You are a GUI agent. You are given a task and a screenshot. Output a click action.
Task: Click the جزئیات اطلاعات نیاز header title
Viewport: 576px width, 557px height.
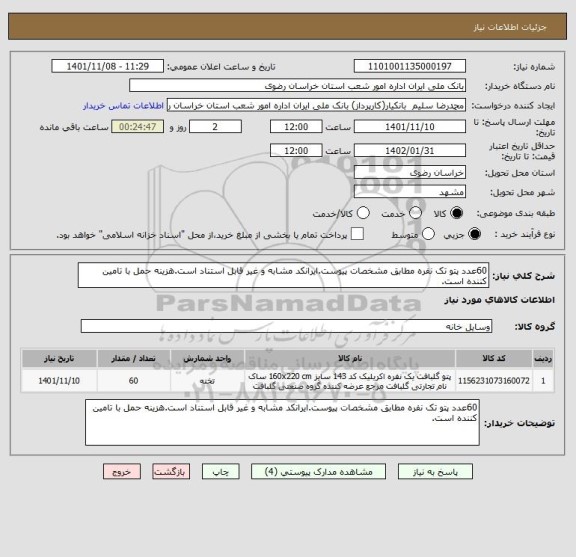coord(510,27)
